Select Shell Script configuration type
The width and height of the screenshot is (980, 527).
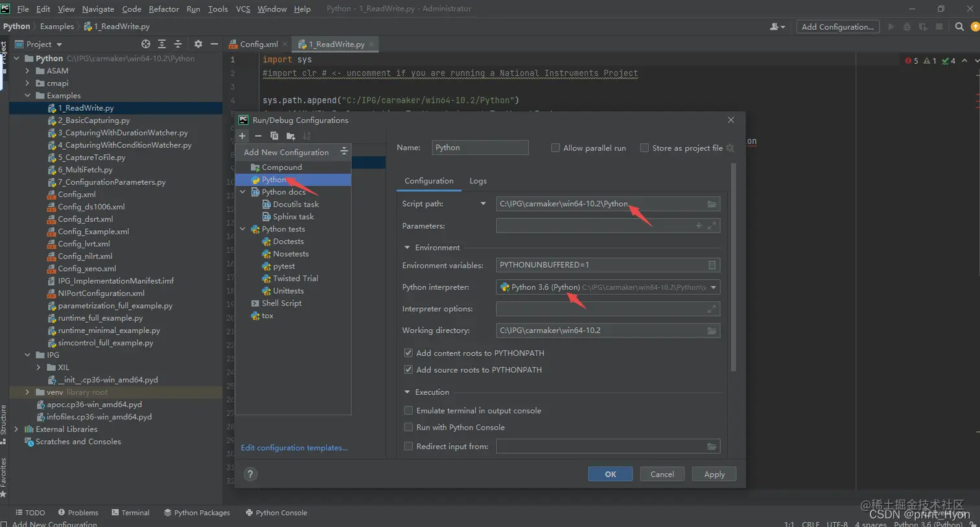(281, 303)
